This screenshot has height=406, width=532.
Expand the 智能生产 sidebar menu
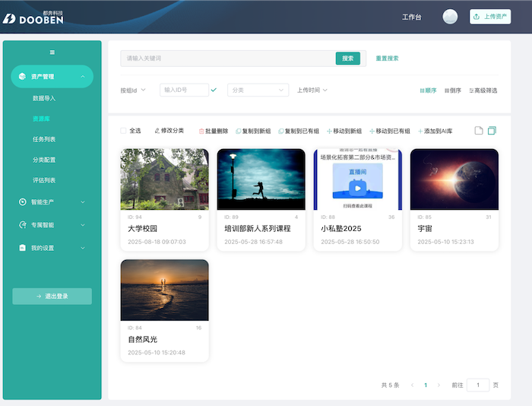(52, 201)
